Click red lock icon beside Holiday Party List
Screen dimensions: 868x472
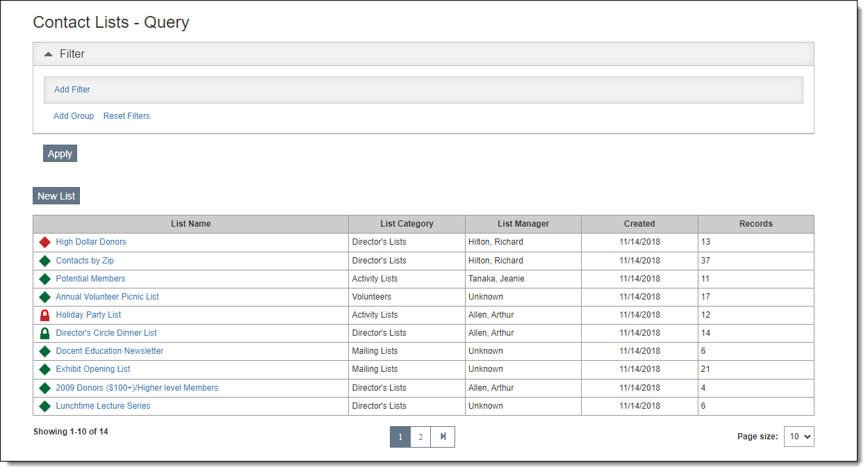click(45, 315)
